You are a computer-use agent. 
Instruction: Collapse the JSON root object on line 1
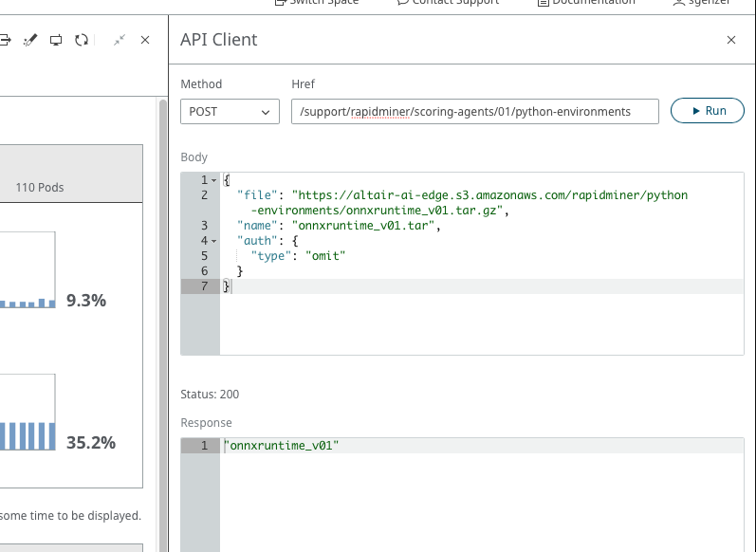coord(213,180)
